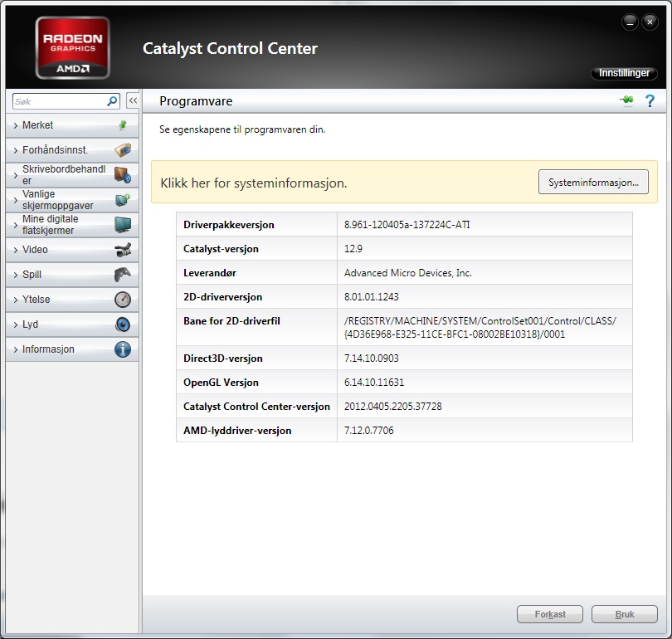The height and width of the screenshot is (639, 672).
Task: Click the Informasjon blue info icon
Action: [123, 349]
